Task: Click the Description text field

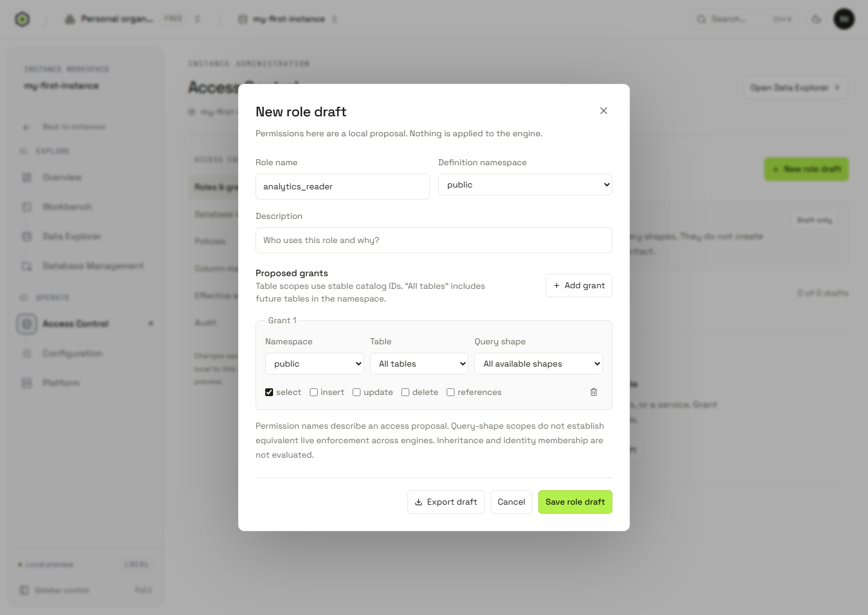Action: pos(434,240)
